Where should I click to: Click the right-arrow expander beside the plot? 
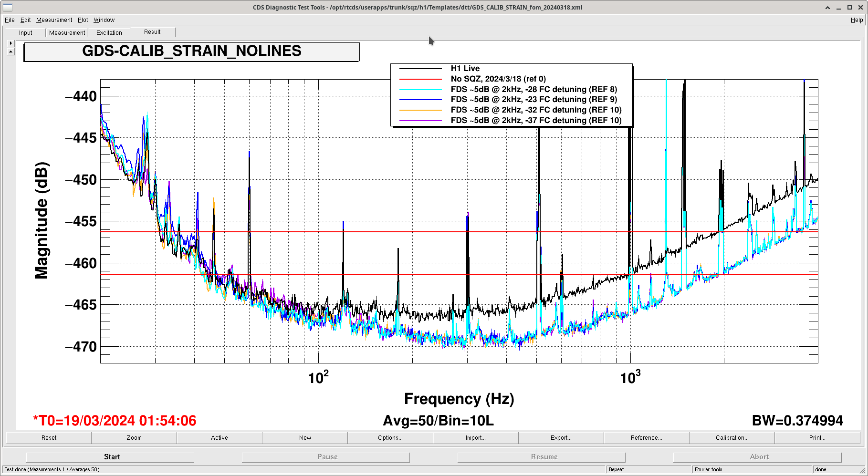pyautogui.click(x=10, y=43)
